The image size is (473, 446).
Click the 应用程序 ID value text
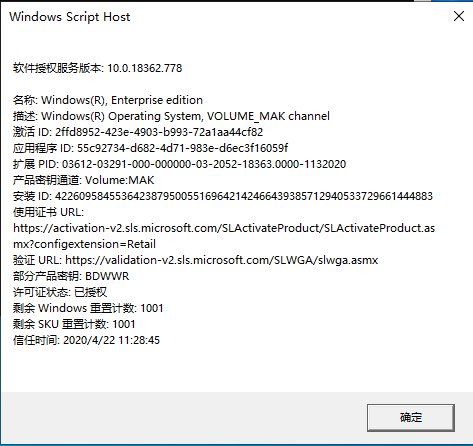pyautogui.click(x=183, y=148)
